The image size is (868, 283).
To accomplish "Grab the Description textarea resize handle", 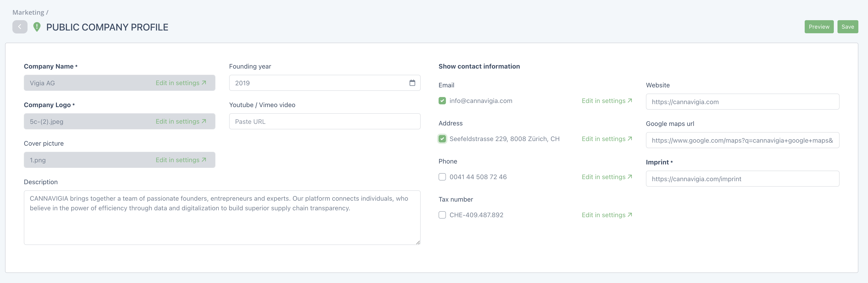I will point(418,242).
